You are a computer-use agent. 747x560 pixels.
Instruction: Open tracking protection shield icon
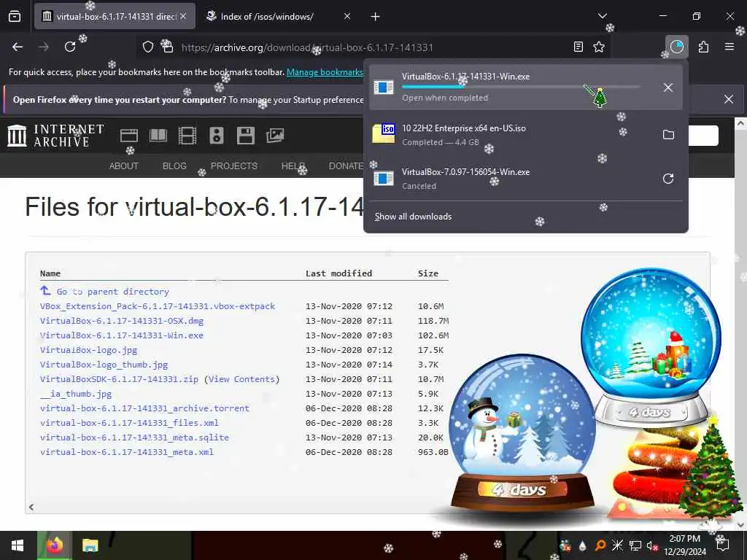pyautogui.click(x=148, y=47)
